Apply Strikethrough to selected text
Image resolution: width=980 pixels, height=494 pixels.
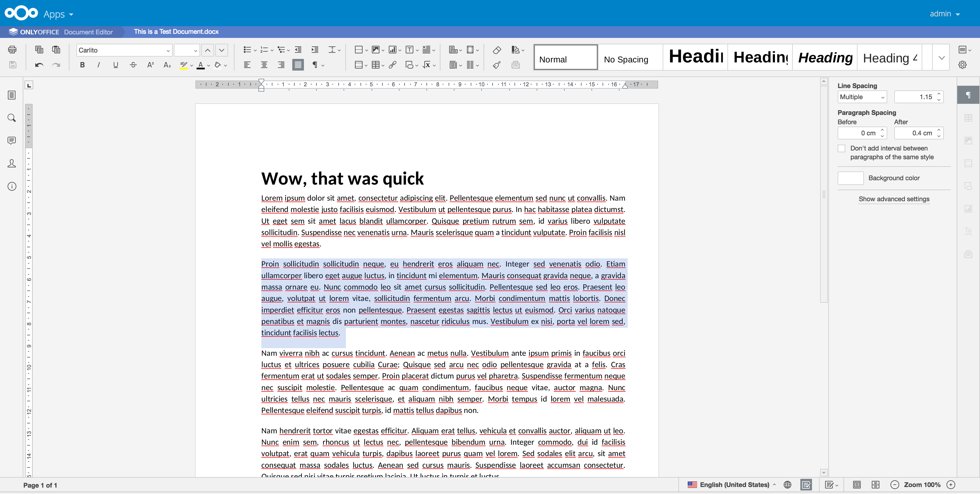point(133,65)
